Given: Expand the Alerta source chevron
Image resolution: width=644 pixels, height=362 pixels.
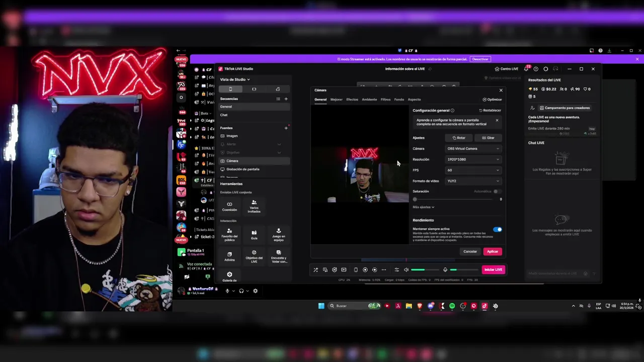Looking at the screenshot, I should (x=279, y=144).
